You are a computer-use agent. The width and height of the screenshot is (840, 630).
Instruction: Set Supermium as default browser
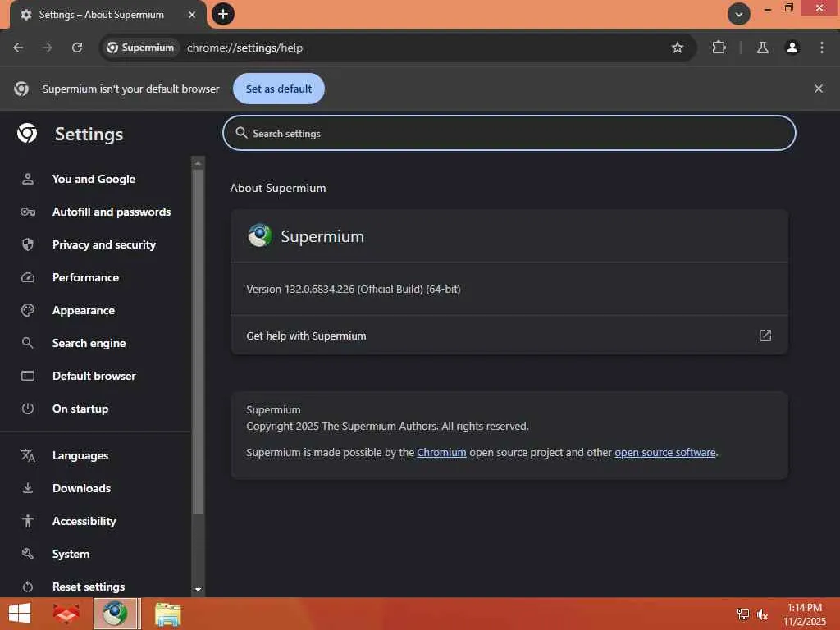click(279, 89)
